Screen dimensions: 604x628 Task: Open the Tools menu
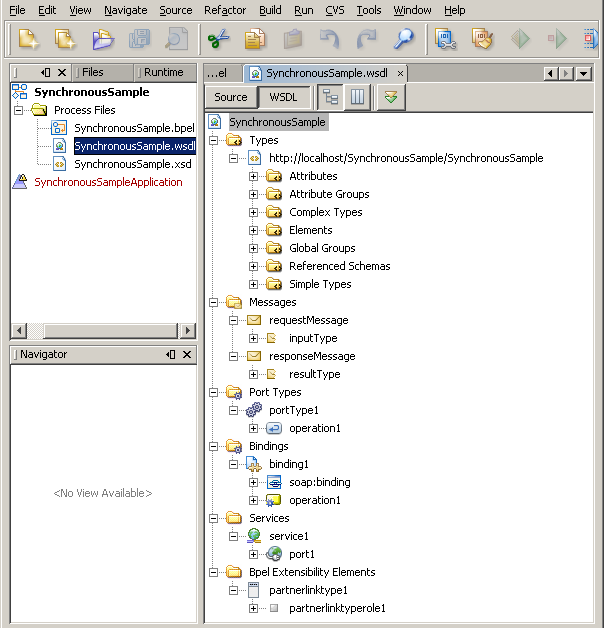[x=369, y=10]
